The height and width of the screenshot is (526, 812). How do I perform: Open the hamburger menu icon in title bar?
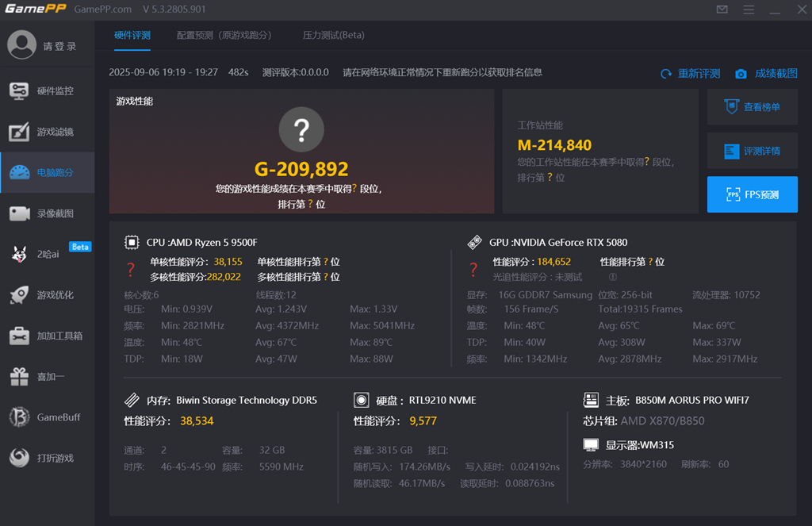click(x=749, y=10)
